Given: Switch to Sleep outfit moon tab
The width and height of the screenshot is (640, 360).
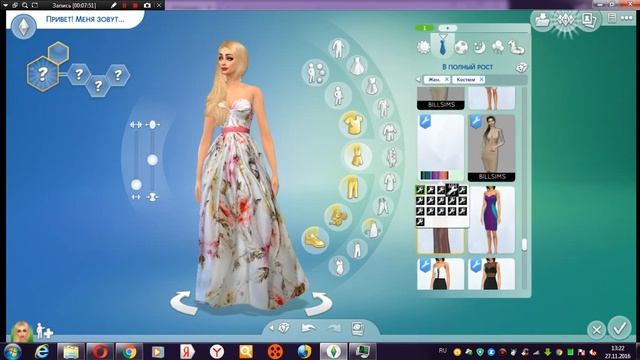Looking at the screenshot, I should (x=480, y=48).
